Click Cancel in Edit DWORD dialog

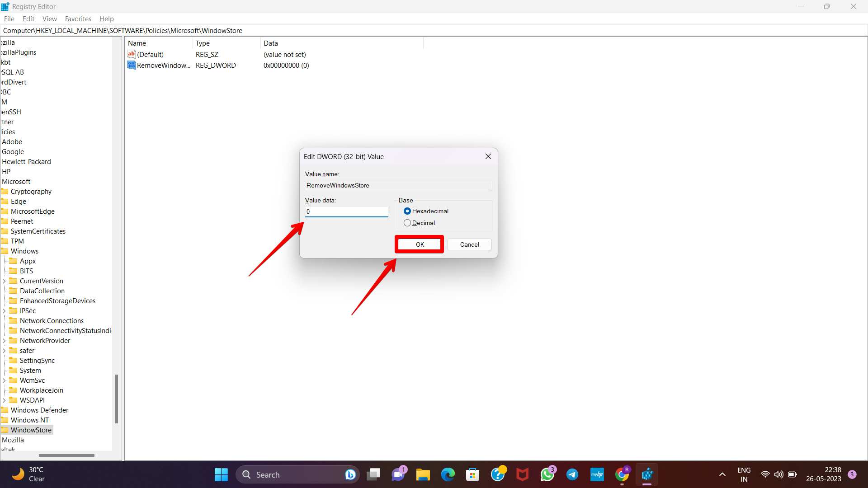(x=470, y=244)
